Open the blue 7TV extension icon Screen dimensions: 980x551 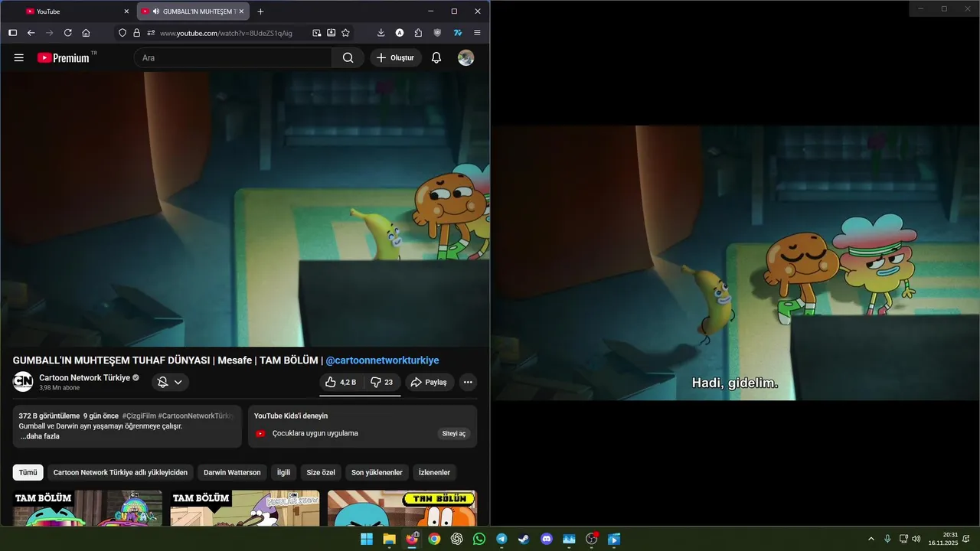click(457, 33)
